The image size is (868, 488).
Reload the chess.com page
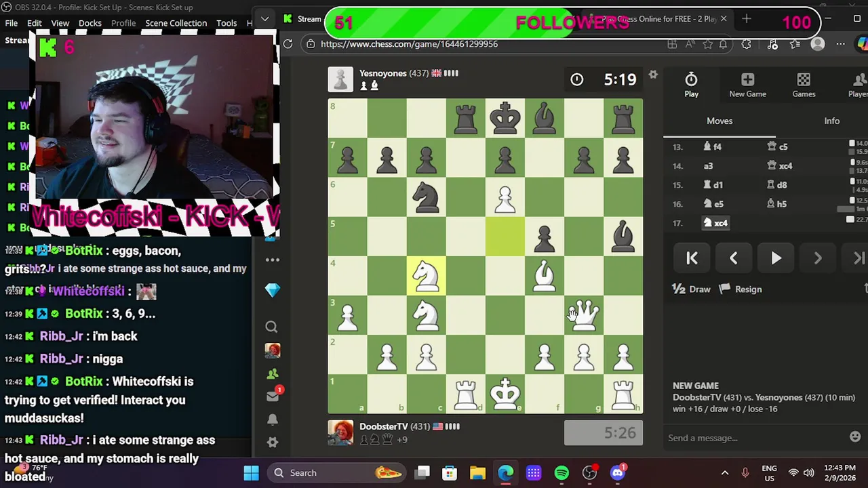[288, 44]
